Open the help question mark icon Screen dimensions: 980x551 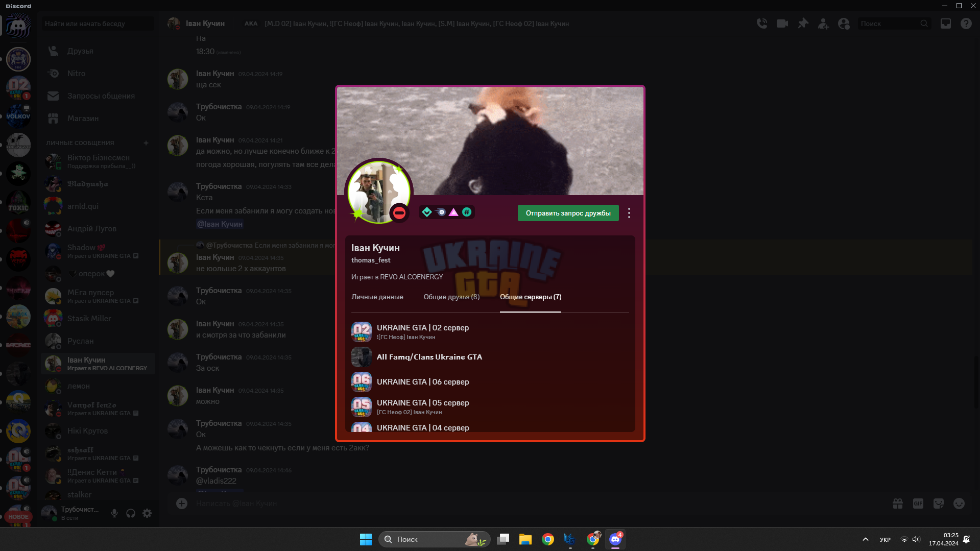[x=966, y=23]
